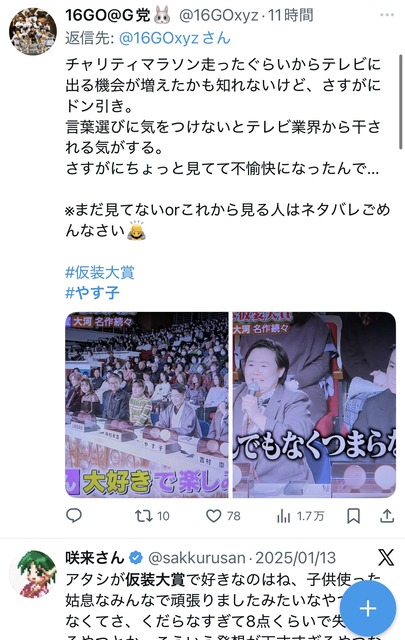
Task: Tap the X logo on 咲来さん's tweet
Action: click(386, 558)
